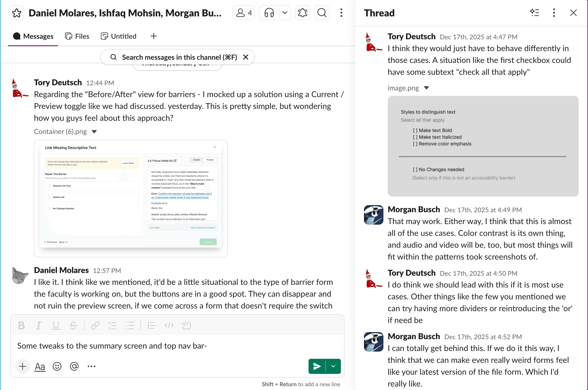Screen dimensions: 588x390
Task: Collapse the Container (6).png attachment
Action: (94, 132)
